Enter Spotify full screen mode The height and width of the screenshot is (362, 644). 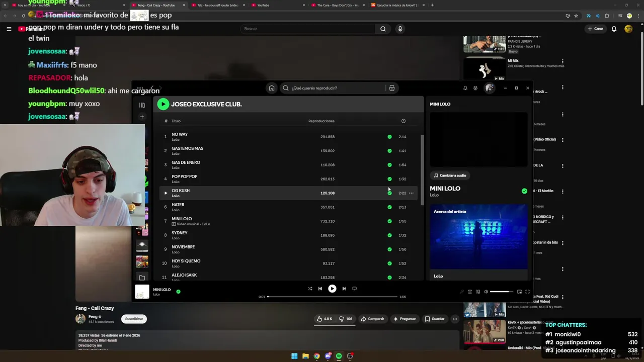(x=527, y=292)
